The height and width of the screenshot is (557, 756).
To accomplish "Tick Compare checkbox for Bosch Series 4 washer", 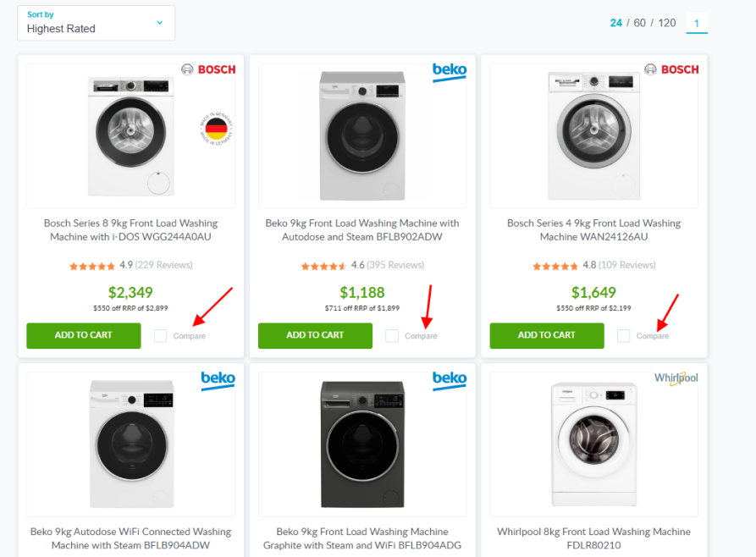I will coord(623,336).
